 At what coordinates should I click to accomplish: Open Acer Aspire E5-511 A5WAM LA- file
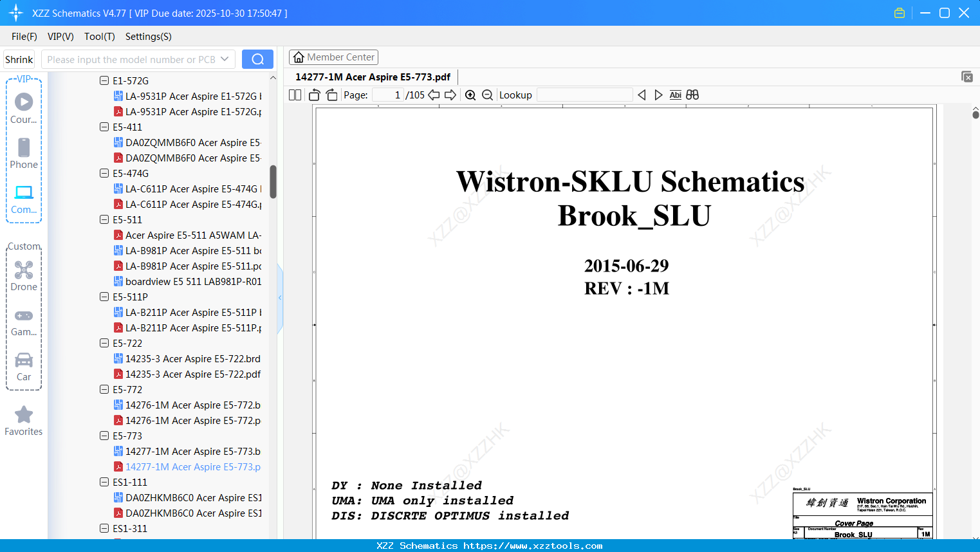[x=188, y=235]
